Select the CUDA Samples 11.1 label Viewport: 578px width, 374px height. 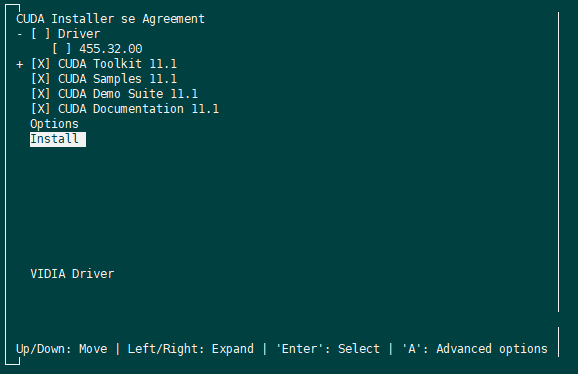(117, 79)
